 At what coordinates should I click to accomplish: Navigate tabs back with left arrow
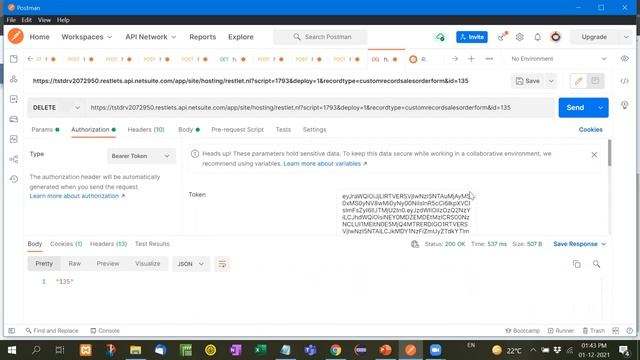point(30,59)
